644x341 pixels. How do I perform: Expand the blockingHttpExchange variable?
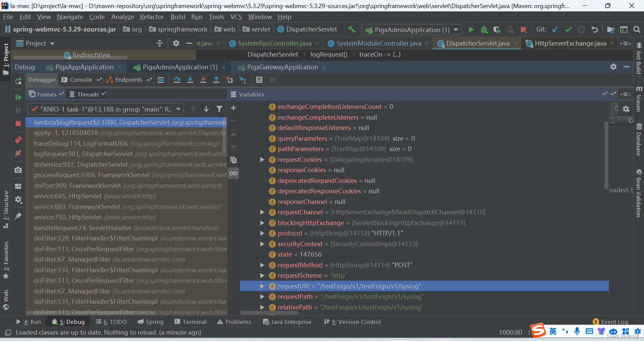(262, 223)
